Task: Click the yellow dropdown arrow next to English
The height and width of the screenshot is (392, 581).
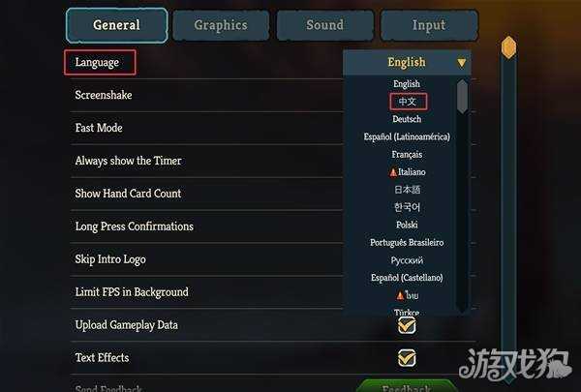Action: (x=461, y=63)
